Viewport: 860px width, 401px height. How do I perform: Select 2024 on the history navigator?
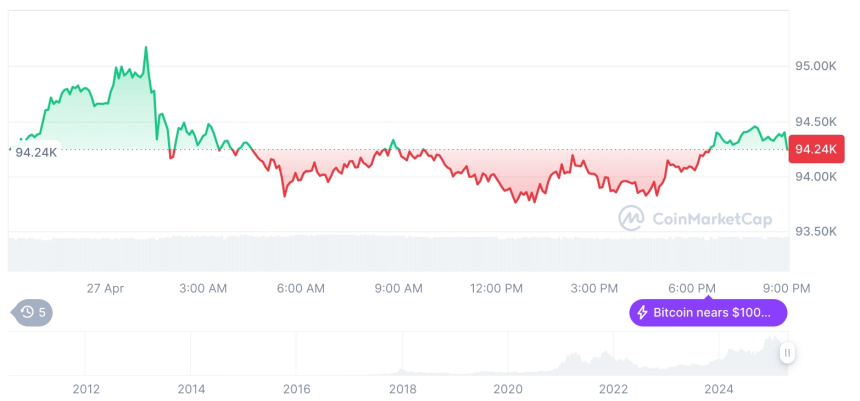pos(719,388)
